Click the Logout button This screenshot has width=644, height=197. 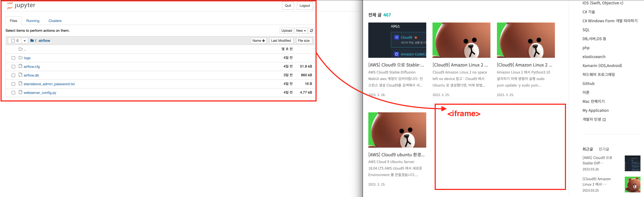(x=305, y=6)
